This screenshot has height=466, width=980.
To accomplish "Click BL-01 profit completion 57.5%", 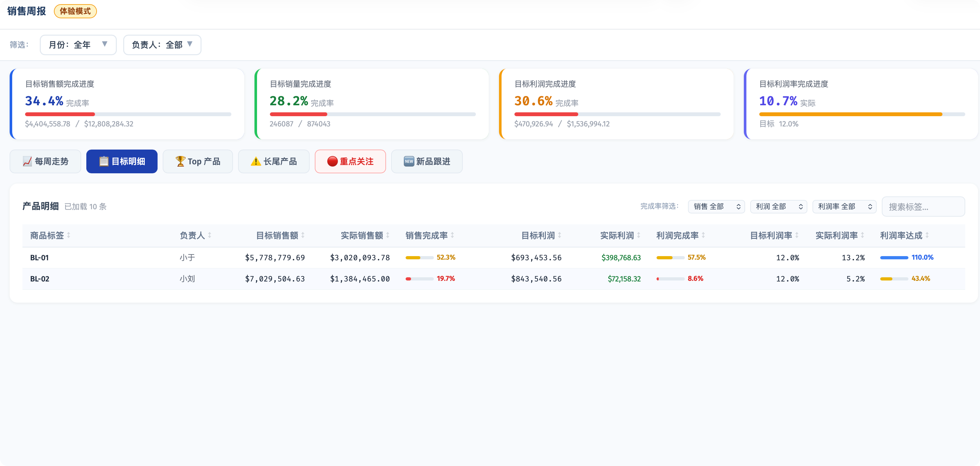I will (x=696, y=257).
